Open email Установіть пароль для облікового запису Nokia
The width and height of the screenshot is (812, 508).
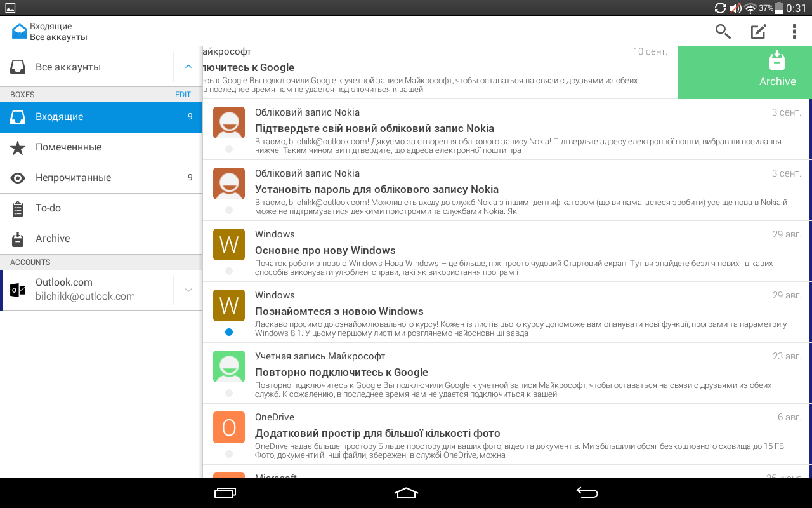tap(506, 190)
